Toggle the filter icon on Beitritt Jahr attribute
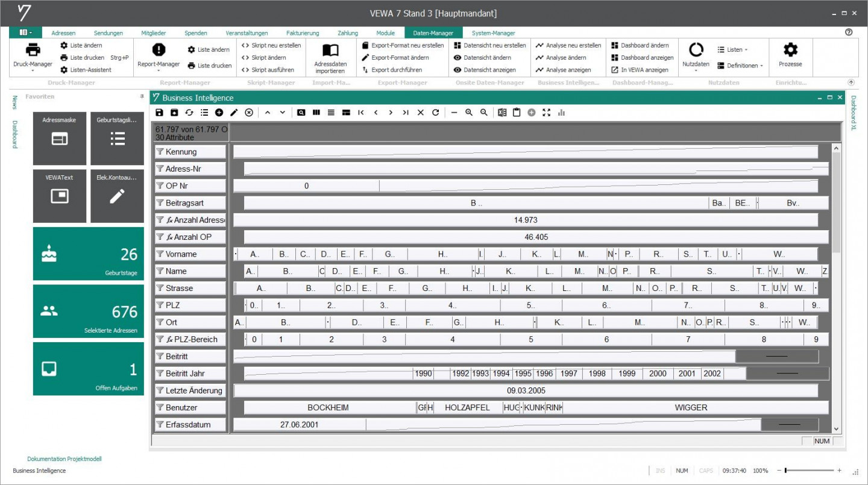868x485 pixels. pos(160,374)
